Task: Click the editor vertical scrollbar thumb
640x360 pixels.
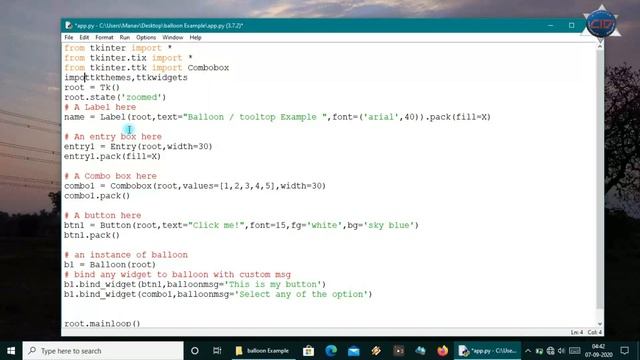Action: (x=600, y=180)
